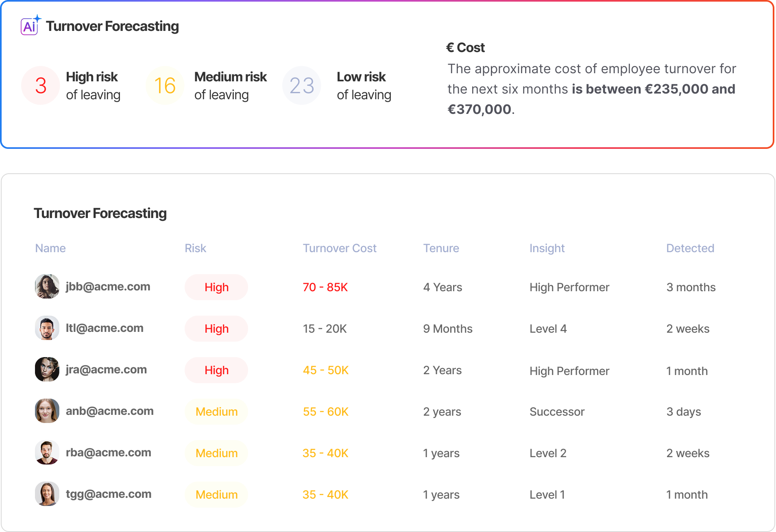The width and height of the screenshot is (776, 532).
Task: Click the 70 - 85K turnover cost value
Action: pyautogui.click(x=325, y=287)
